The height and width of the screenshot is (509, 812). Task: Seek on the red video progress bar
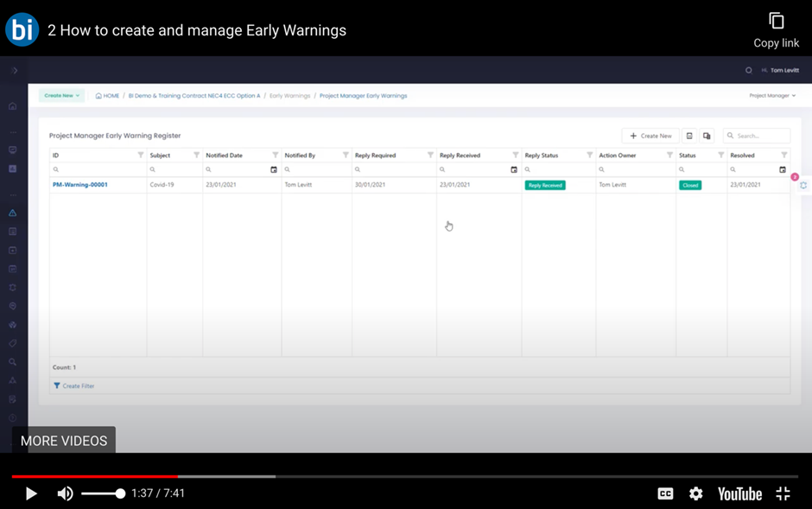pos(95,476)
